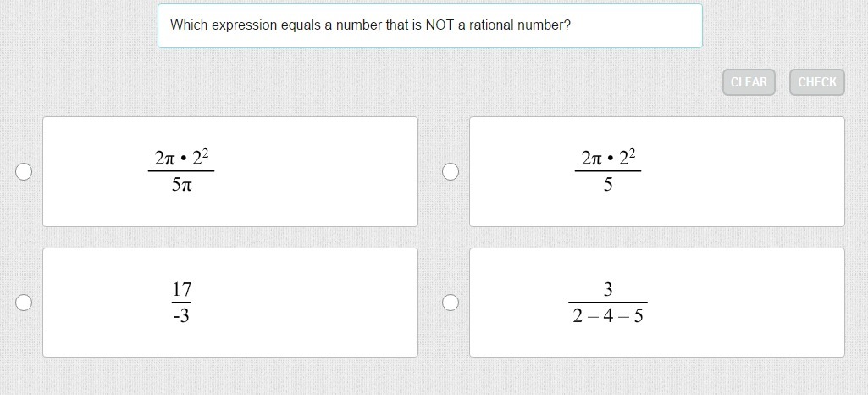Click the 2π·2² numerator above 5π
This screenshot has width=868, height=395.
181,159
